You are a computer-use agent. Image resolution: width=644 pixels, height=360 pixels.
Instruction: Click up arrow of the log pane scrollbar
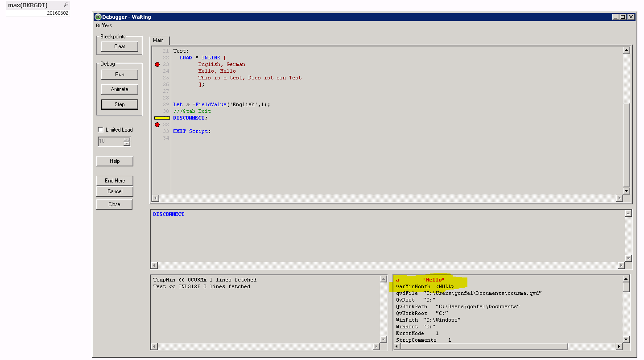[383, 279]
